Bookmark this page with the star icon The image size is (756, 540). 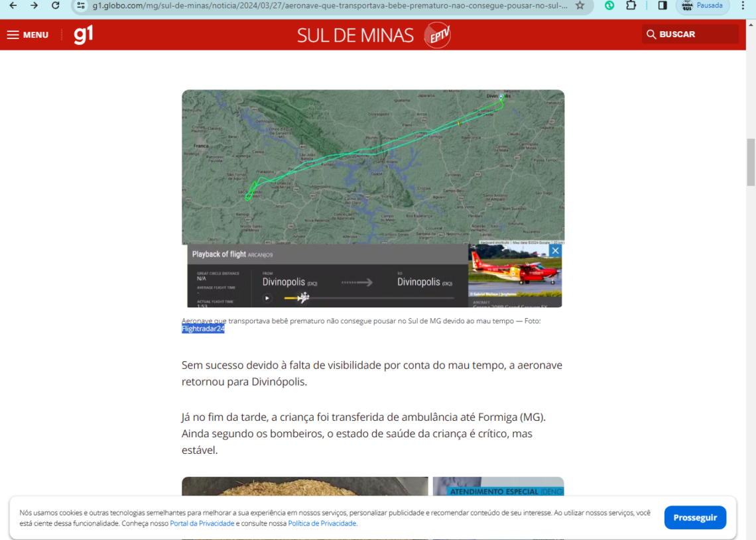tap(580, 6)
